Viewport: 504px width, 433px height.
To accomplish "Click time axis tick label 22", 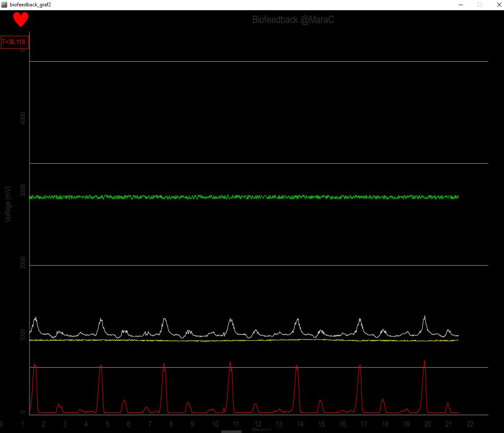I will click(470, 424).
